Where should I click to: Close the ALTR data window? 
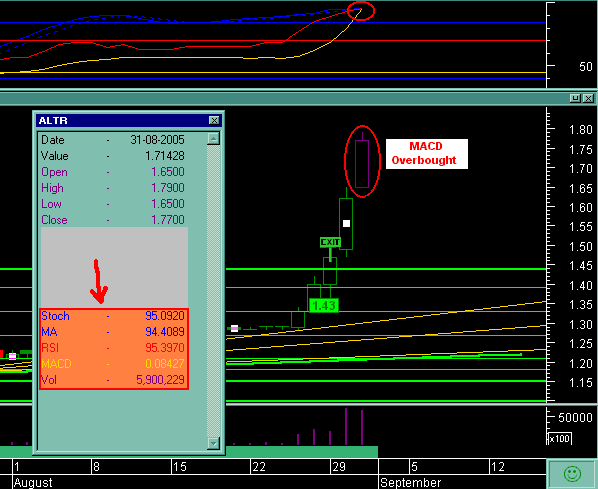pyautogui.click(x=214, y=121)
